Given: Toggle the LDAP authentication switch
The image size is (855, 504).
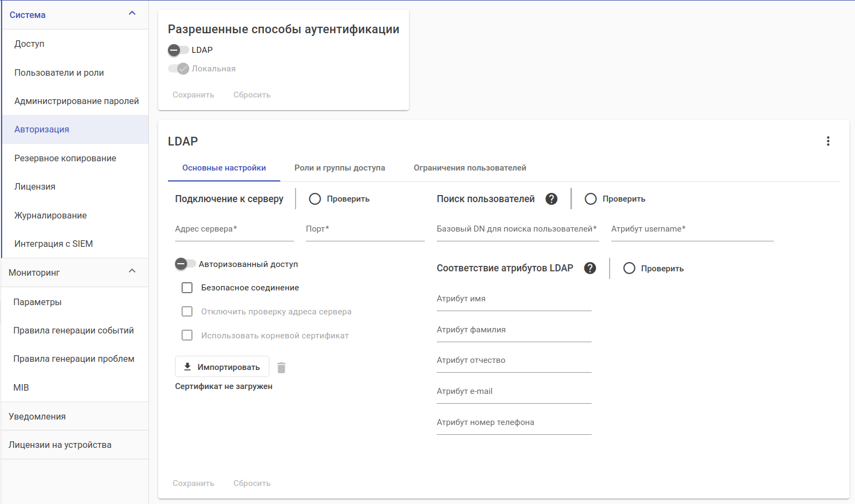Looking at the screenshot, I should 178,50.
